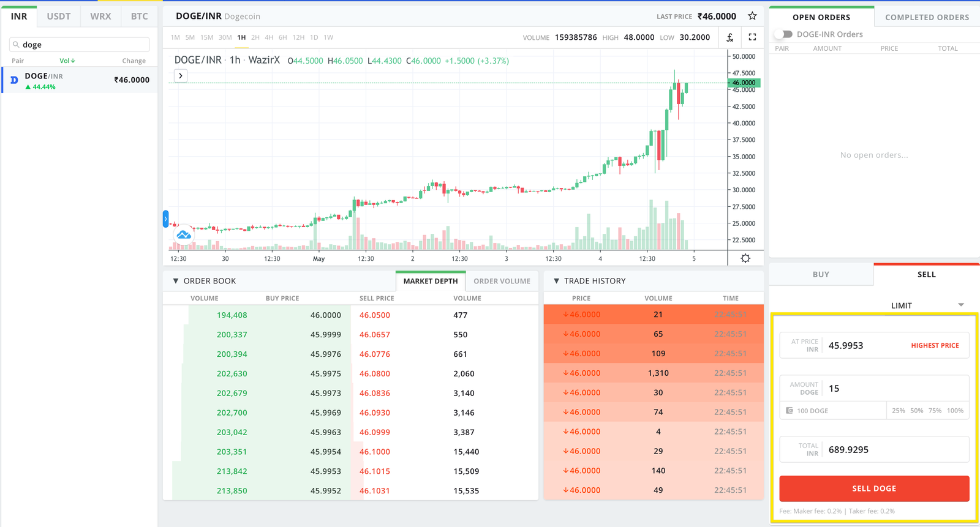The width and height of the screenshot is (980, 527).
Task: Switch to the USDT market tab
Action: click(59, 17)
